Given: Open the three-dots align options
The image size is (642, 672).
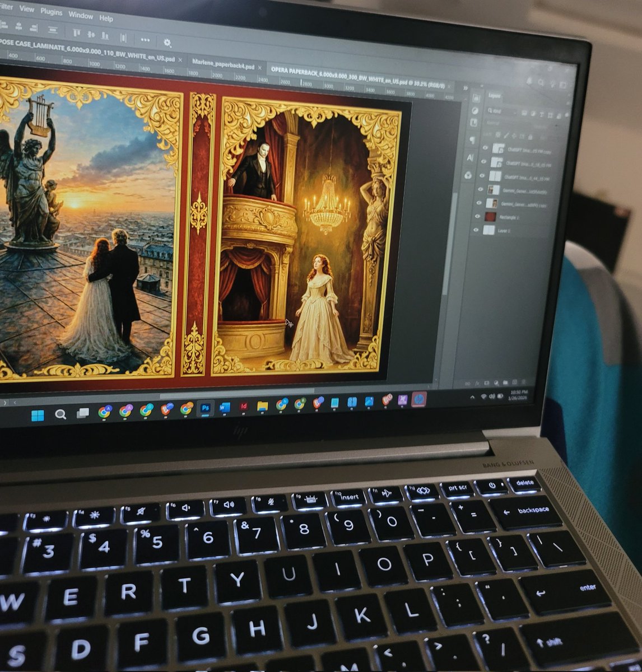Looking at the screenshot, I should pos(145,40).
